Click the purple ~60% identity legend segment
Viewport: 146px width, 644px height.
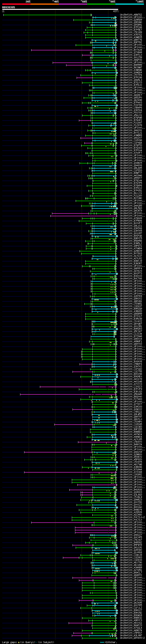coord(73,4)
